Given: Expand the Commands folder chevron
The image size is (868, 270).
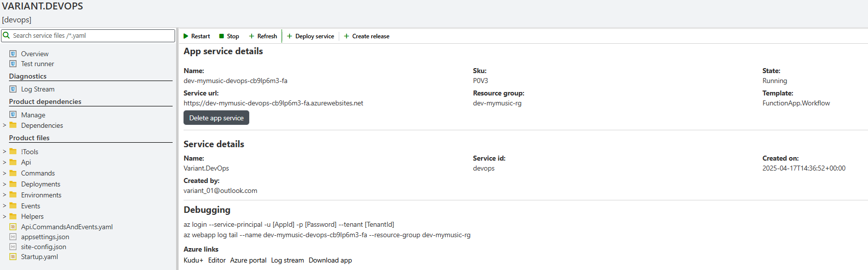Looking at the screenshot, I should [x=4, y=173].
